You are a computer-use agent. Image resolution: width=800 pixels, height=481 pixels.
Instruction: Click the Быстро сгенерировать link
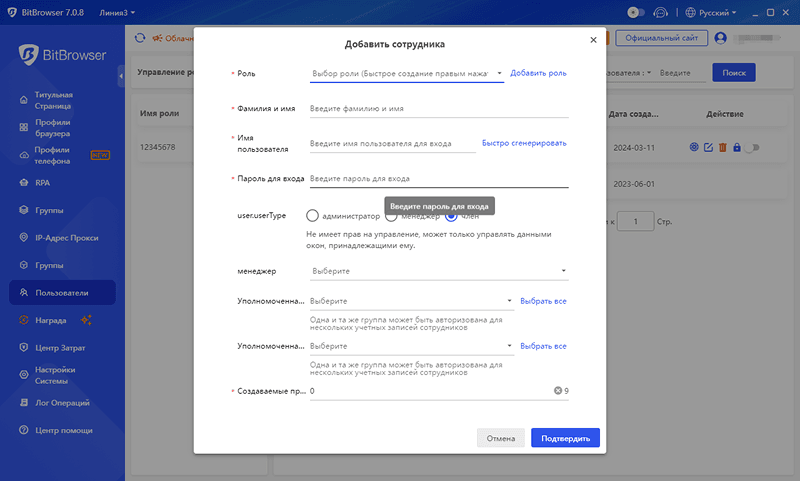coord(524,143)
